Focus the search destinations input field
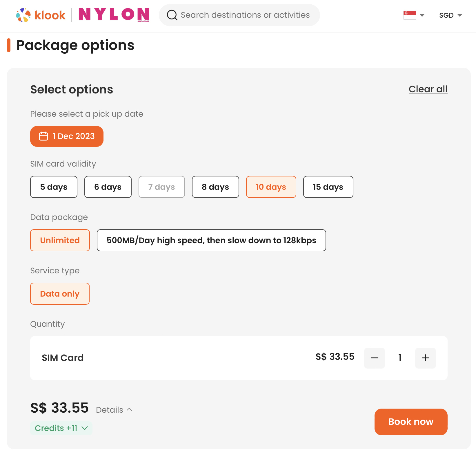 (245, 15)
